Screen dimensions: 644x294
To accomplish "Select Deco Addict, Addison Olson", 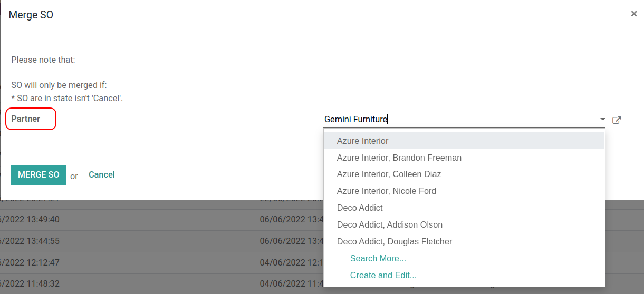I will point(389,224).
